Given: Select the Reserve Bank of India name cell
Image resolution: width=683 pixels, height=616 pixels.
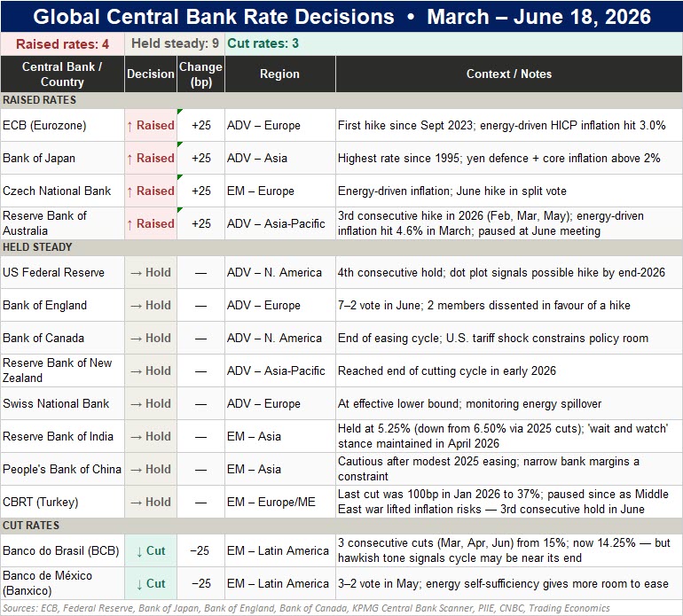Looking at the screenshot, I should pyautogui.click(x=62, y=436).
